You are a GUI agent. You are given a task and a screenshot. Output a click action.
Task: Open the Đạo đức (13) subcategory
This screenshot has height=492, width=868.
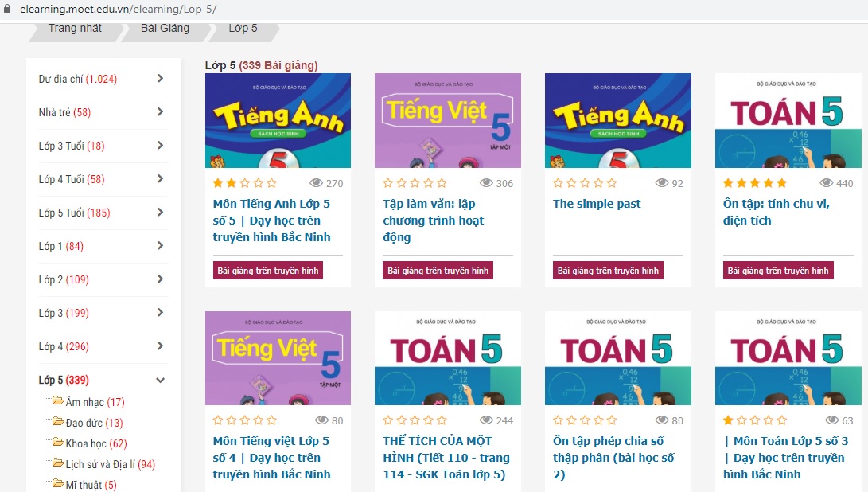click(94, 423)
